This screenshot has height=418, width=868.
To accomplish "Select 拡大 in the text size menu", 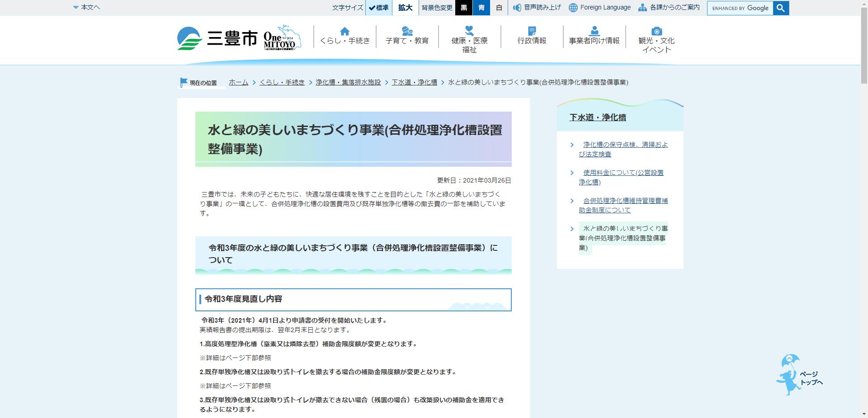I will pos(405,8).
